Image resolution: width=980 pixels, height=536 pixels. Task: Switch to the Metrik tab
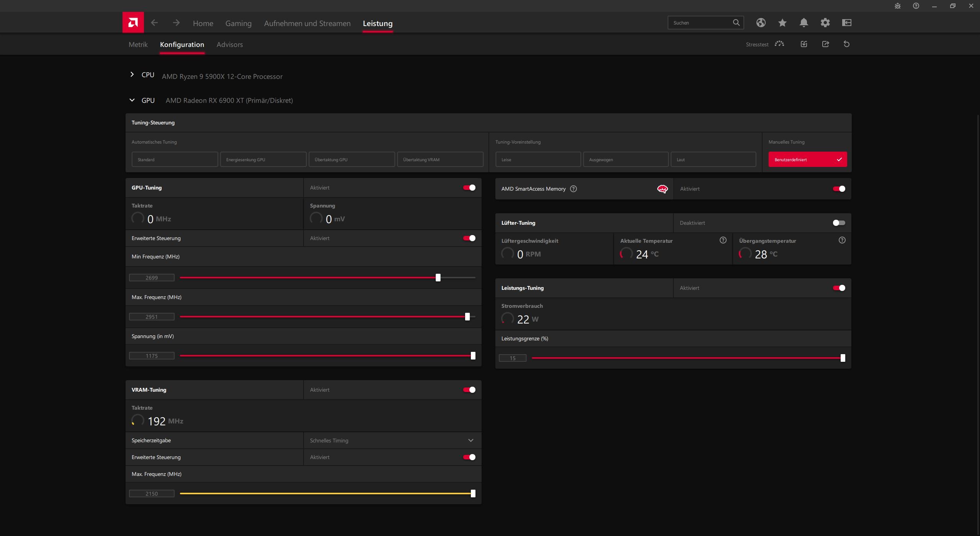point(138,44)
